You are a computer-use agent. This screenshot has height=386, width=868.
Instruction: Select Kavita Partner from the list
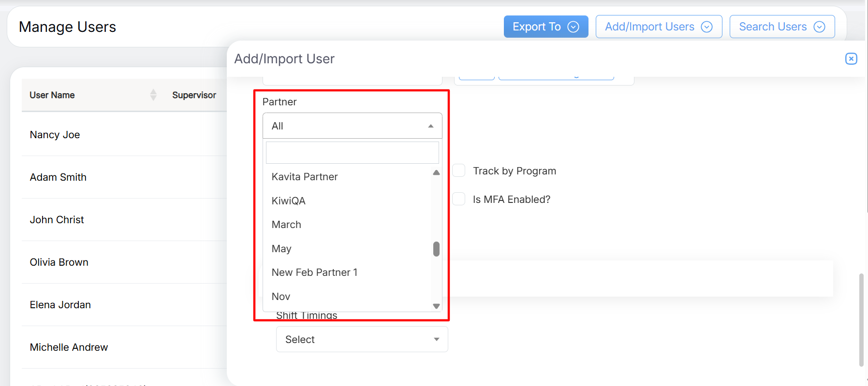coord(305,177)
